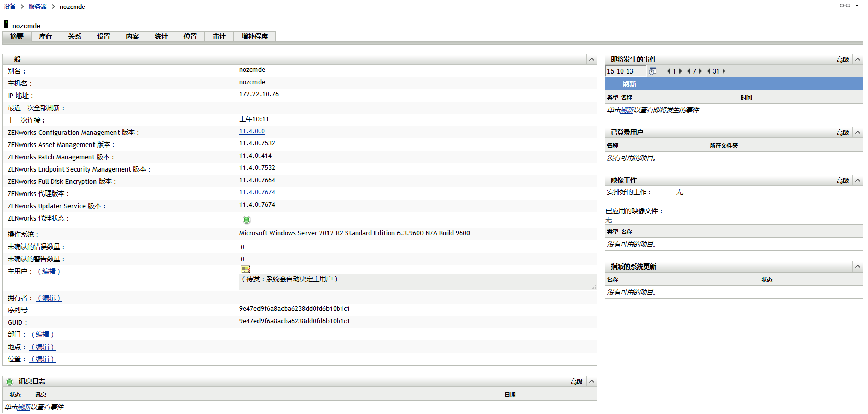Click 刷新 link in upcoming events message
The image size is (868, 414).
tap(627, 110)
